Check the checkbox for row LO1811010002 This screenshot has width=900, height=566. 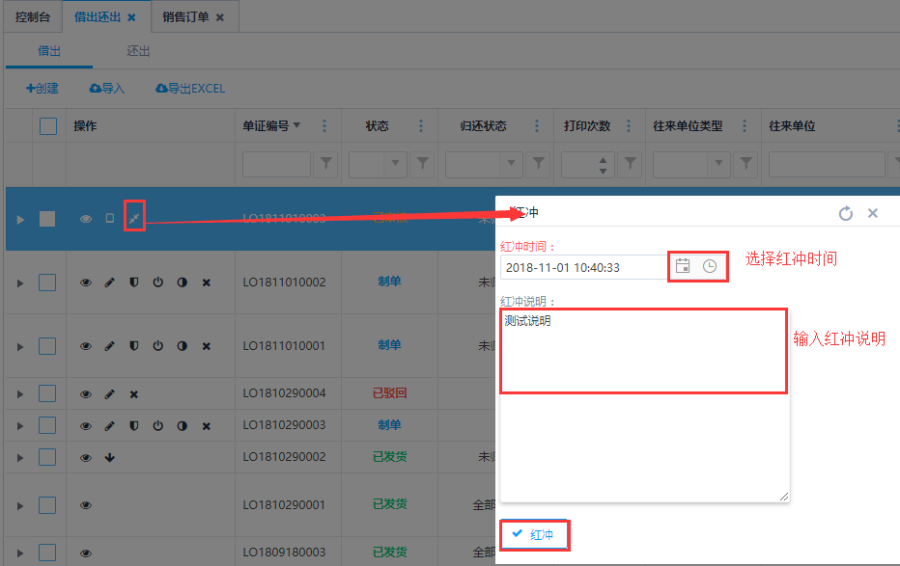(x=48, y=283)
